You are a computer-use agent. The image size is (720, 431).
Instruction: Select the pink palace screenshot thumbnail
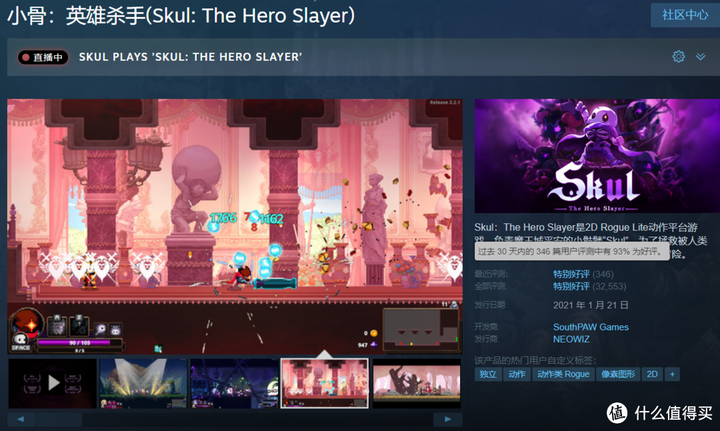coord(325,383)
